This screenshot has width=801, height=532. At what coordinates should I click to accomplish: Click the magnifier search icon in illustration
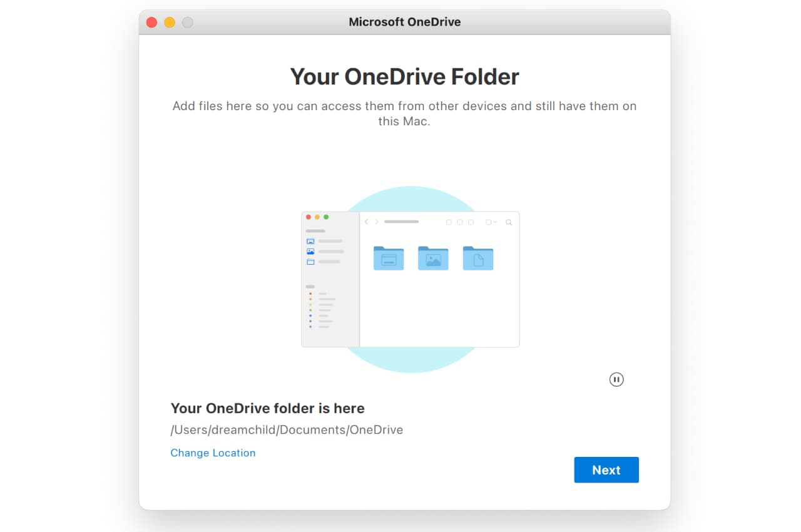pyautogui.click(x=509, y=222)
